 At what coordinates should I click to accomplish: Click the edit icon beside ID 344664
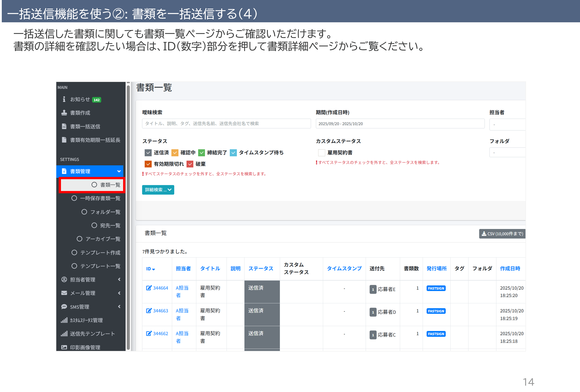(149, 288)
